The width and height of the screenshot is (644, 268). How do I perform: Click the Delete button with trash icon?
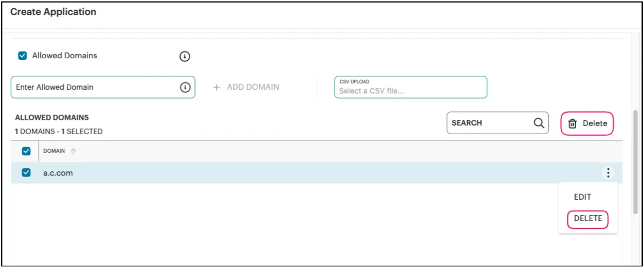point(587,123)
